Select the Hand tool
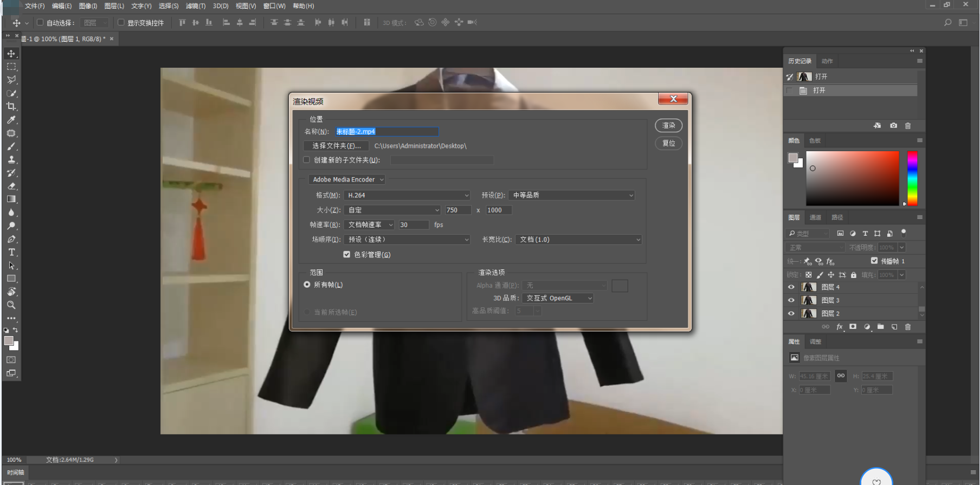980x485 pixels. coord(11,292)
